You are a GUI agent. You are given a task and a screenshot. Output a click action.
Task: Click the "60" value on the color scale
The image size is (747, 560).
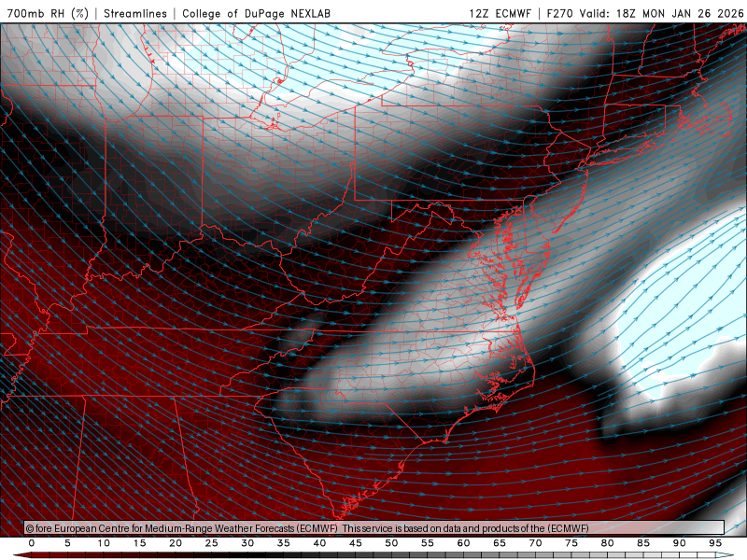pyautogui.click(x=463, y=543)
